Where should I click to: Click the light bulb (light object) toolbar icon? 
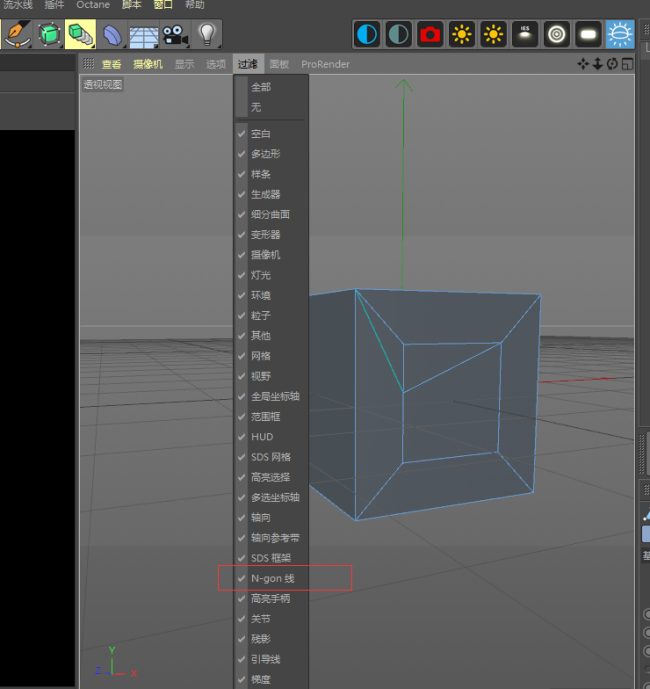[206, 35]
